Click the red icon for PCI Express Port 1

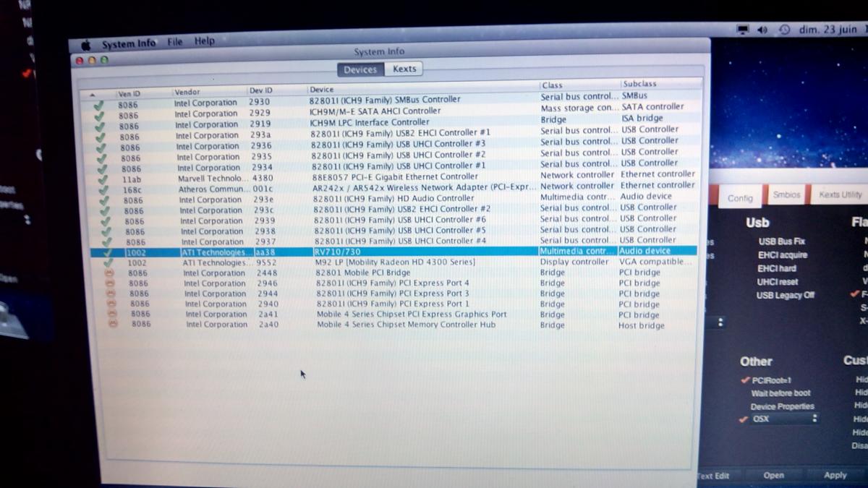tap(112, 304)
